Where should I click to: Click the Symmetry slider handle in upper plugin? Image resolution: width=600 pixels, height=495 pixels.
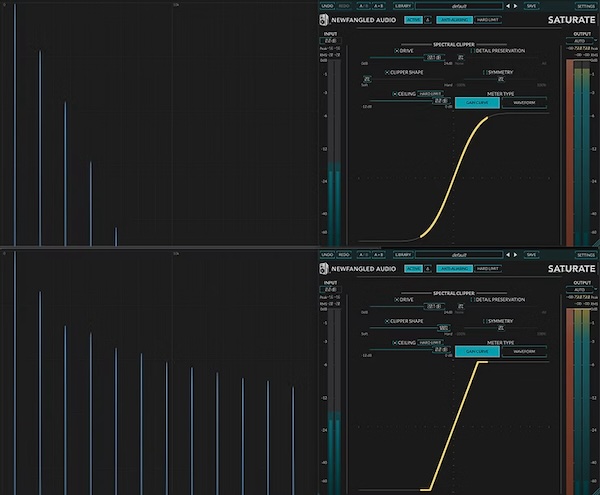pyautogui.click(x=501, y=79)
